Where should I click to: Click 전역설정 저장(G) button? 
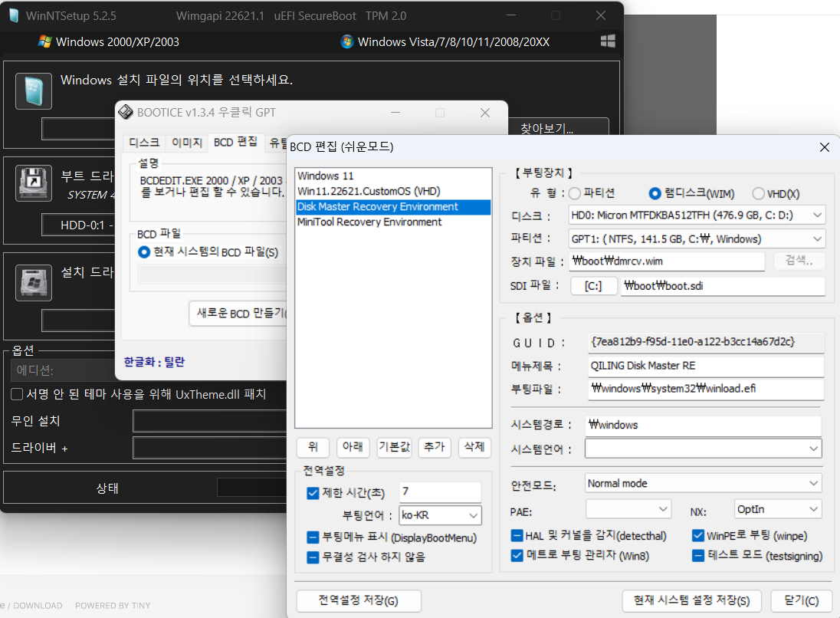pyautogui.click(x=359, y=600)
